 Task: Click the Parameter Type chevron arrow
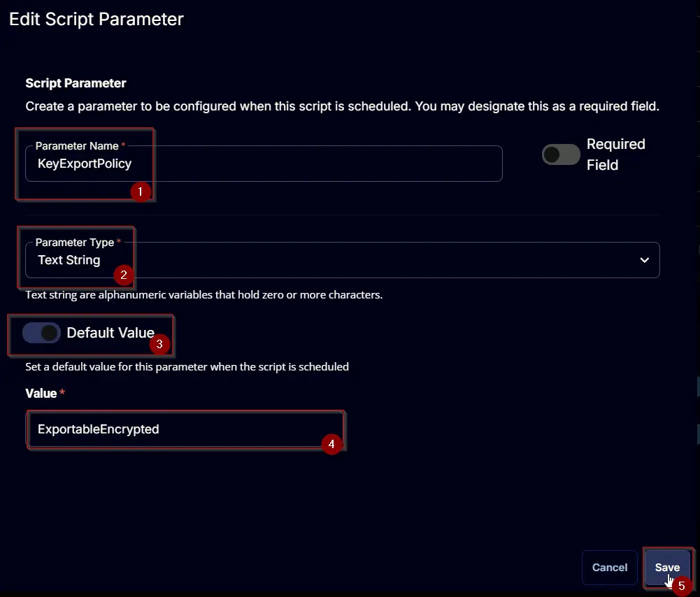(x=644, y=260)
